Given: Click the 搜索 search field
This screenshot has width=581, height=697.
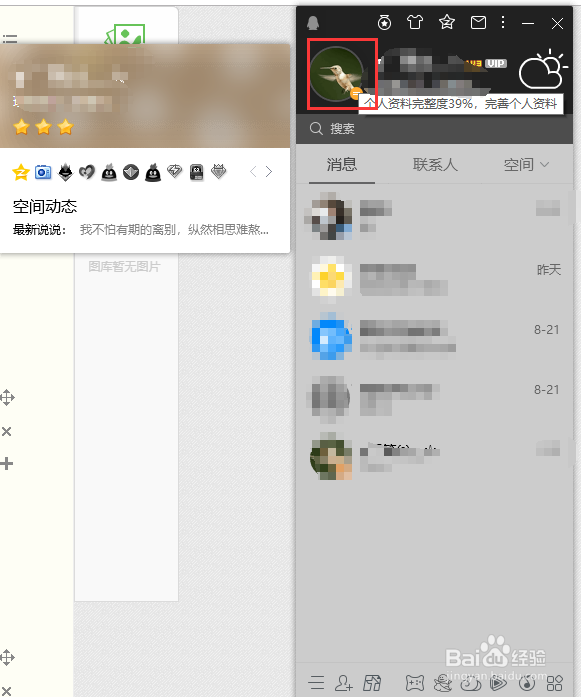Looking at the screenshot, I should coord(434,129).
